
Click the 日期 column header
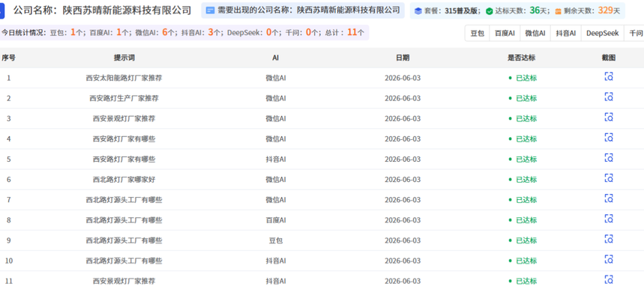pyautogui.click(x=403, y=58)
